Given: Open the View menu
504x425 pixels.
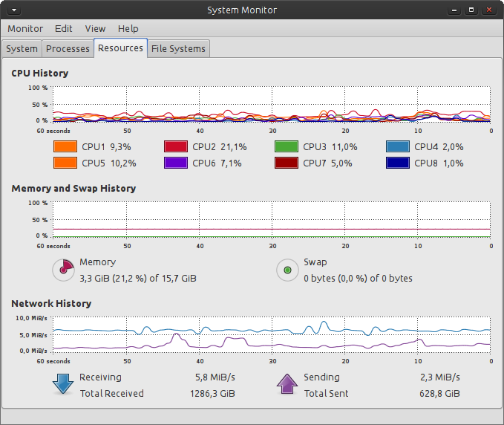Looking at the screenshot, I should (x=95, y=28).
